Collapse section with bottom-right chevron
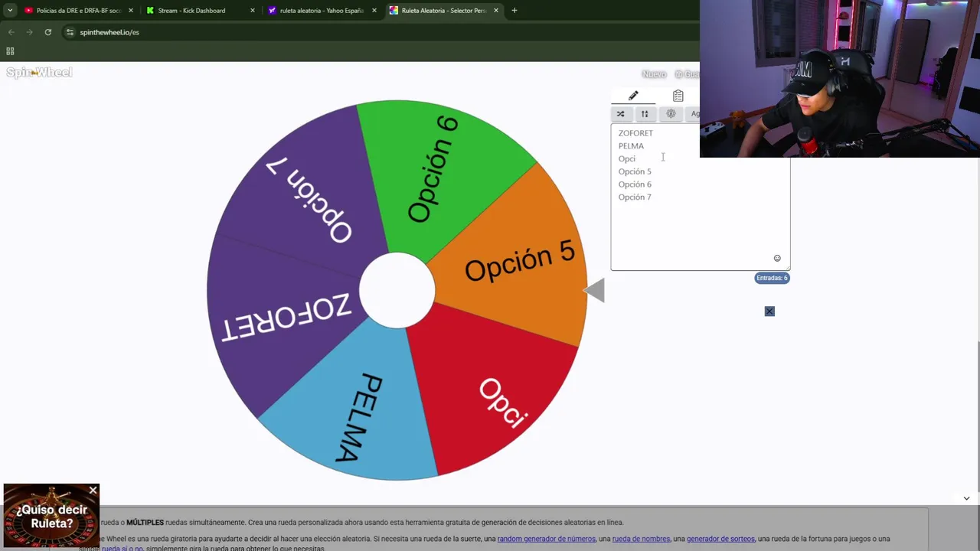Image resolution: width=980 pixels, height=551 pixels. pyautogui.click(x=966, y=498)
